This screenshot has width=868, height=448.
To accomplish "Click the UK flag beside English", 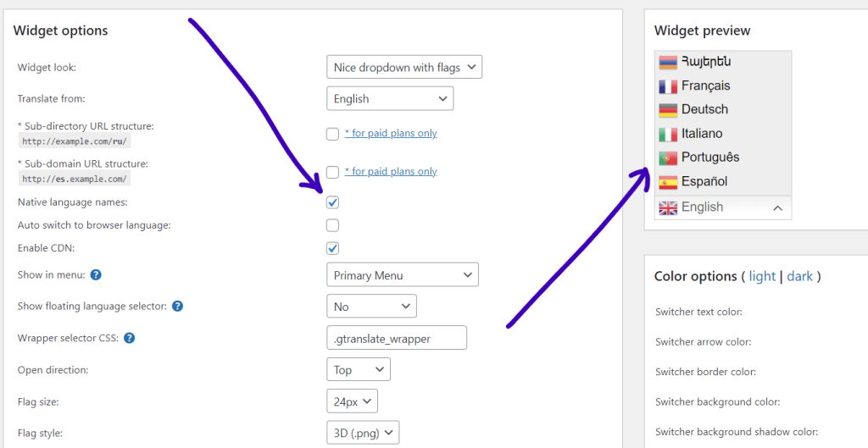I will click(x=668, y=207).
